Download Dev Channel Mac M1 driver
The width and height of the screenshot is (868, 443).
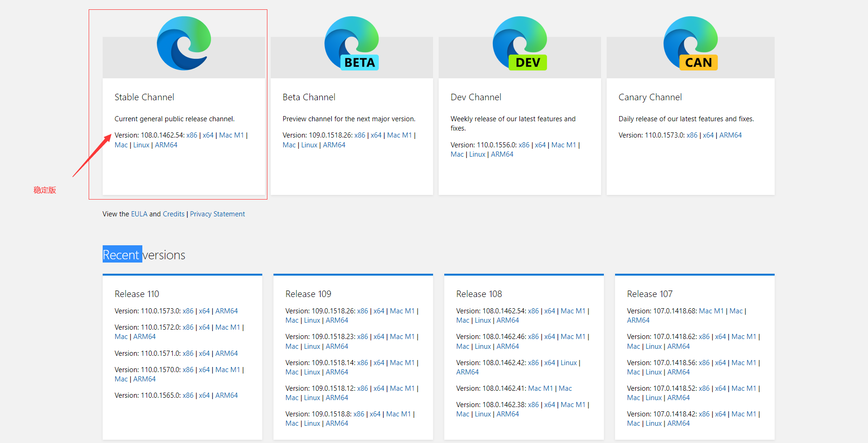(564, 145)
